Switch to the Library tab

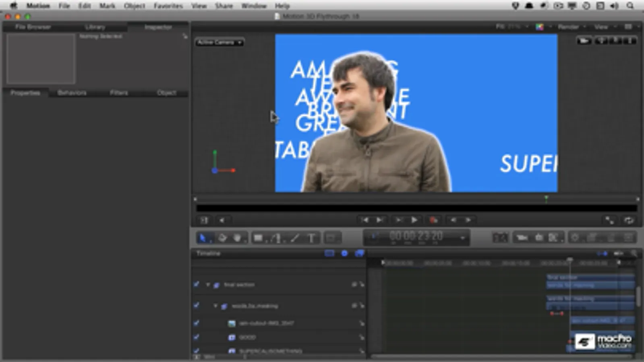(95, 27)
